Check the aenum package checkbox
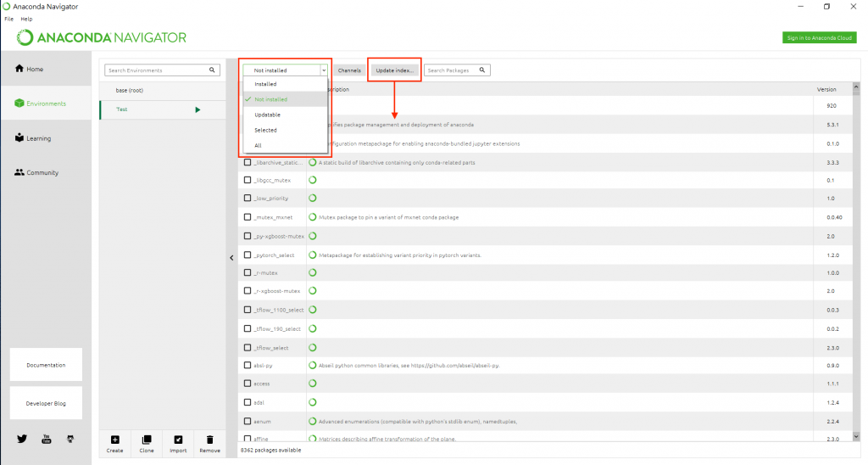The height and width of the screenshot is (465, 868). click(248, 421)
